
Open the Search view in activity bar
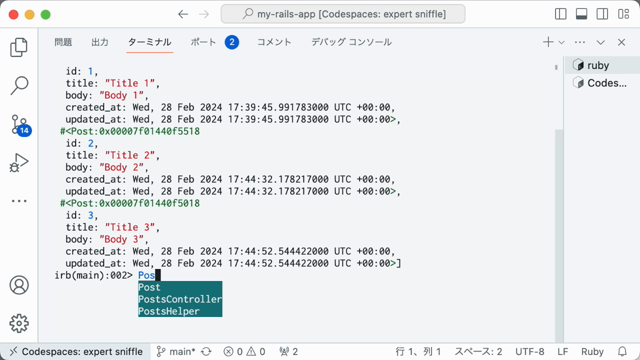(x=19, y=85)
